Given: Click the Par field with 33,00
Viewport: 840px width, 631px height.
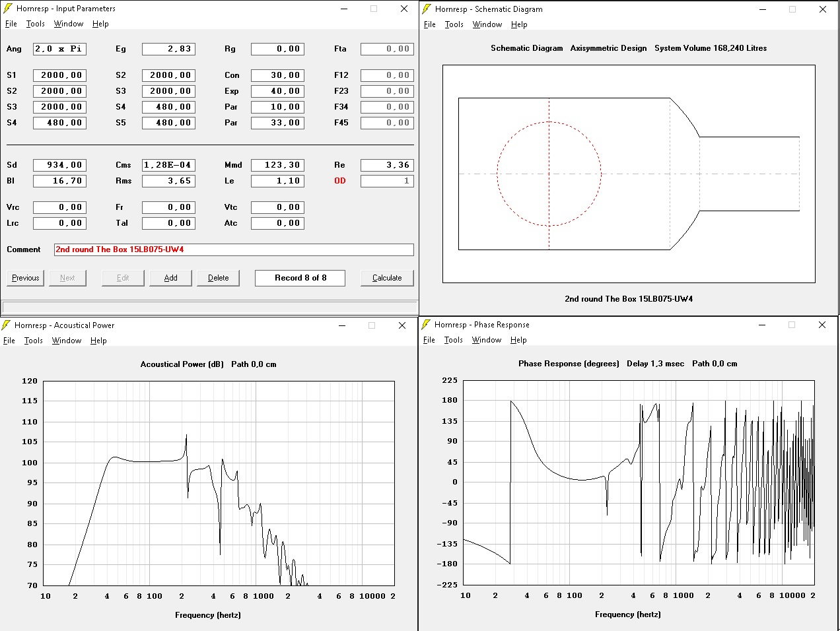Looking at the screenshot, I should tap(277, 123).
